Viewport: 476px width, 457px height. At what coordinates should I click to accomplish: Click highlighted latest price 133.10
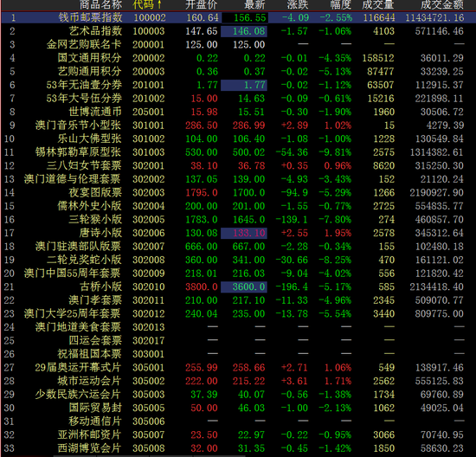(244, 233)
